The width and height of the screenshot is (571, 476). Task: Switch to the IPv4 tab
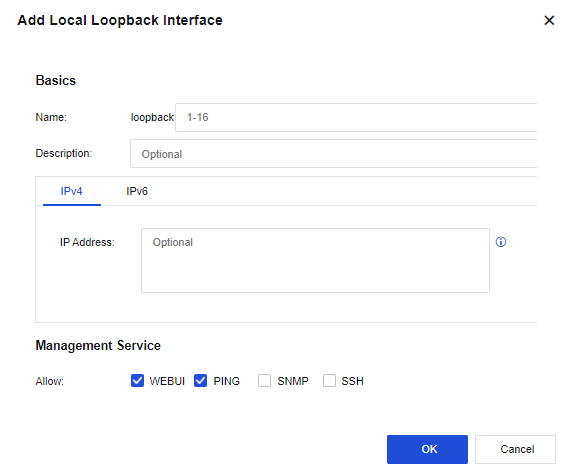[x=71, y=191]
